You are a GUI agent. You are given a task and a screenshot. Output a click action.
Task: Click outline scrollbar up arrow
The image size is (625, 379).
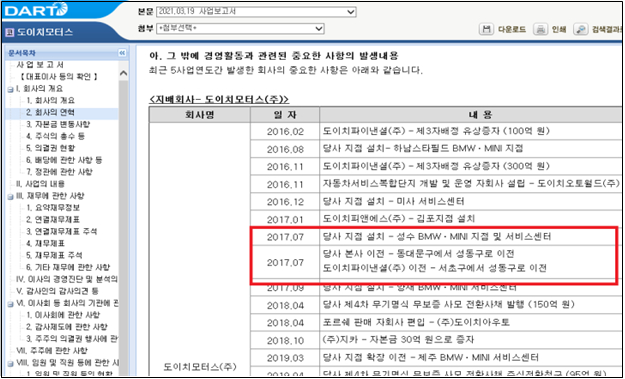click(124, 73)
